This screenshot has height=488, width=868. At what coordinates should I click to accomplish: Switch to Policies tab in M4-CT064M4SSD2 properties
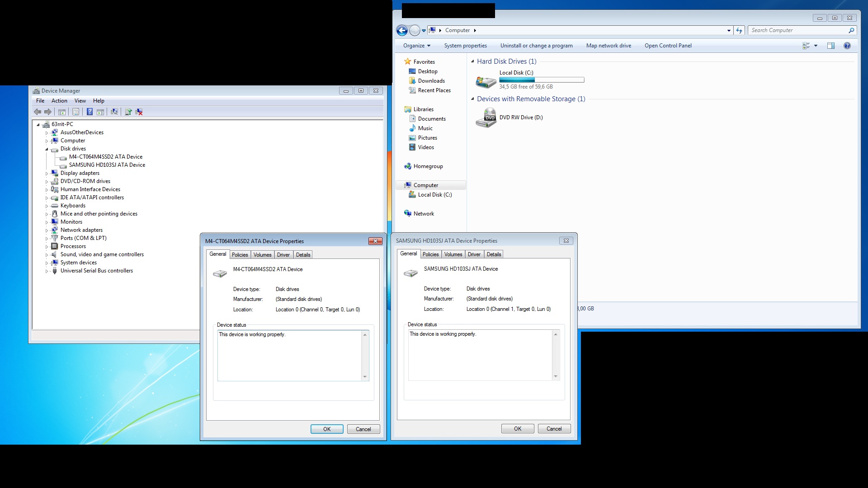[240, 255]
